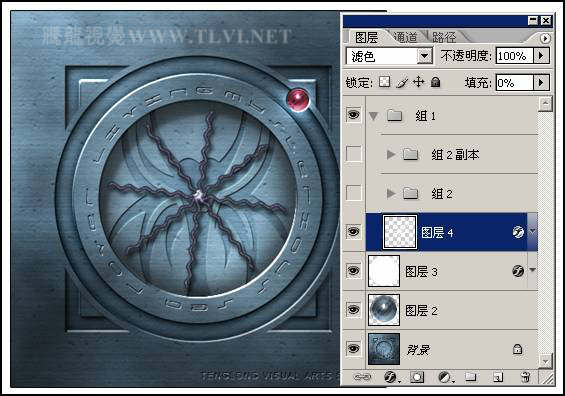Image resolution: width=565 pixels, height=396 pixels.
Task: Click the link layers icon
Action: pos(362,377)
